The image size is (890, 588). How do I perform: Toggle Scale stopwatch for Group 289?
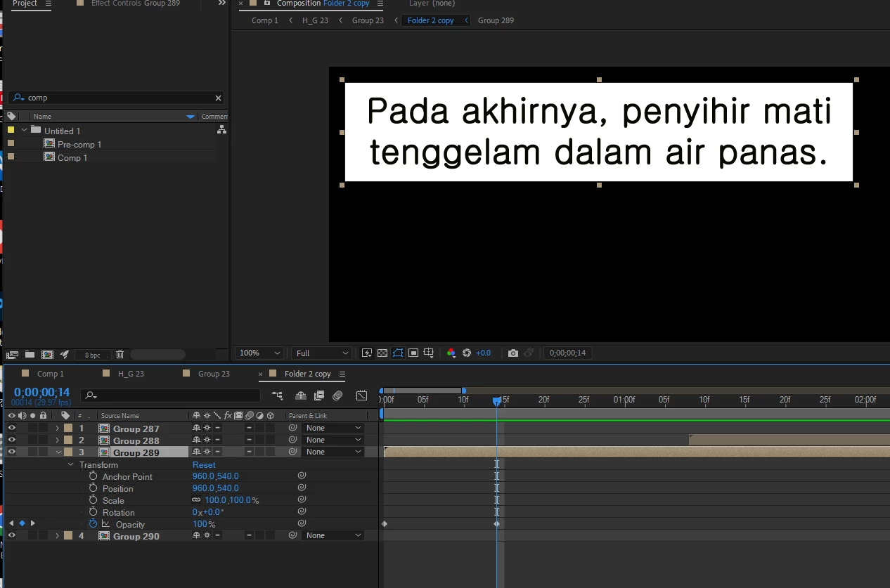93,500
